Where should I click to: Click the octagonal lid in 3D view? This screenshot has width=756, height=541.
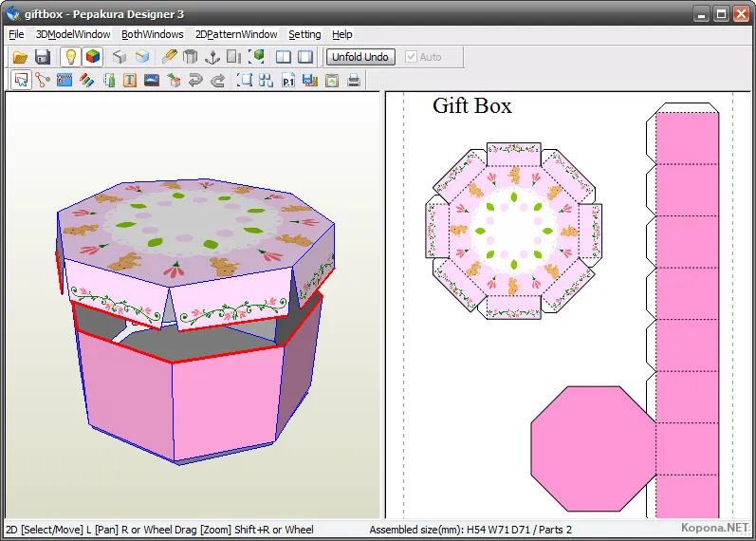click(x=190, y=228)
